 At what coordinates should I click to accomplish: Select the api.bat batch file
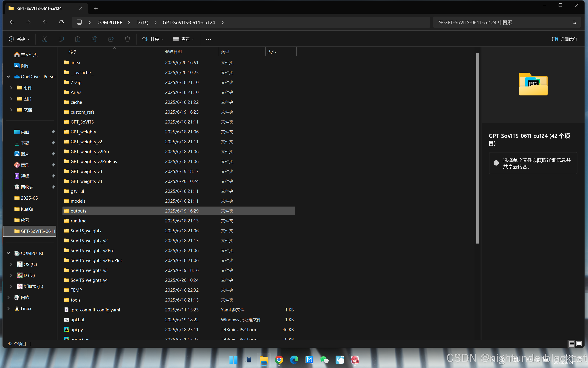point(179,319)
